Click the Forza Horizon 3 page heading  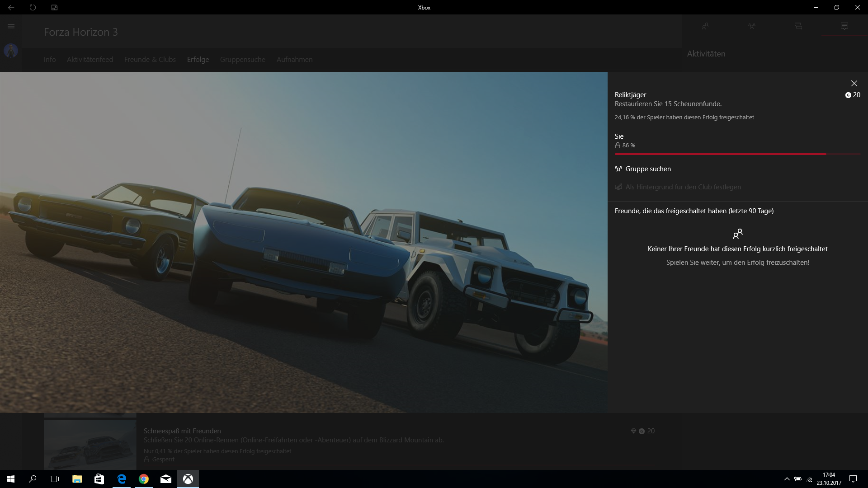[81, 32]
